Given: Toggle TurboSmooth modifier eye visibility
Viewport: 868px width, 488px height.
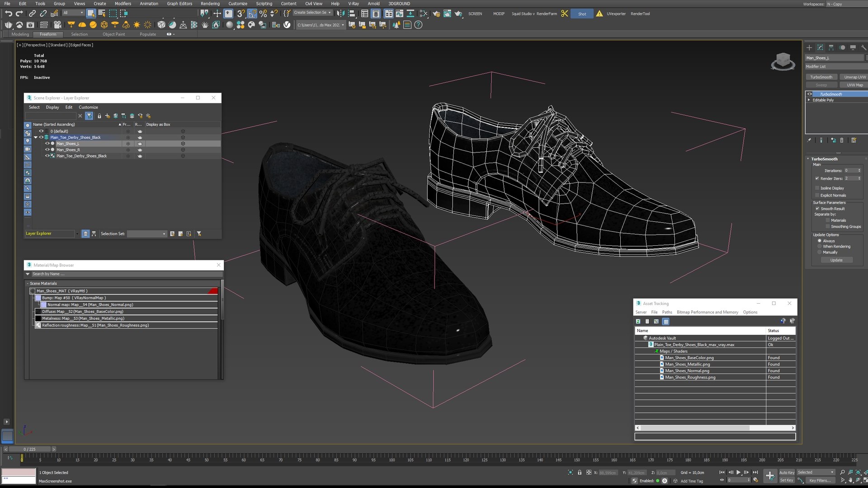Looking at the screenshot, I should coord(810,94).
